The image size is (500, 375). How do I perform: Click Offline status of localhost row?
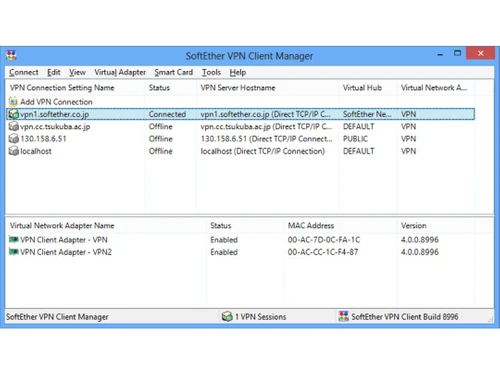(x=161, y=151)
